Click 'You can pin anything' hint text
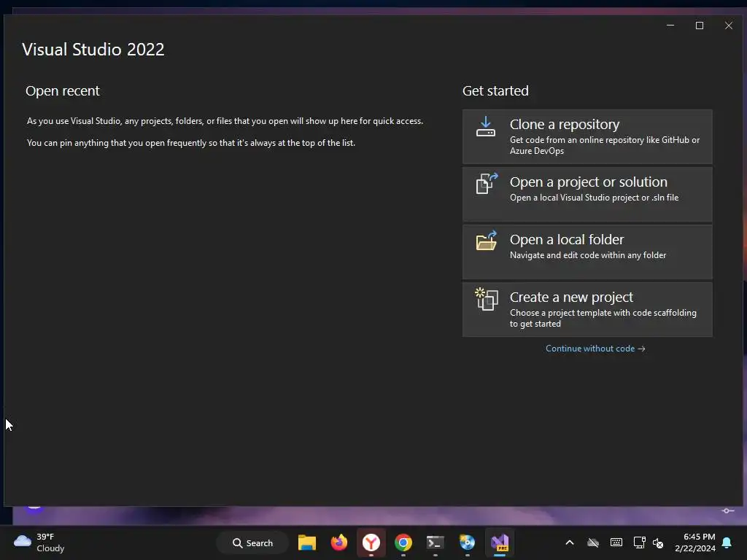The height and width of the screenshot is (560, 747). [x=191, y=143]
